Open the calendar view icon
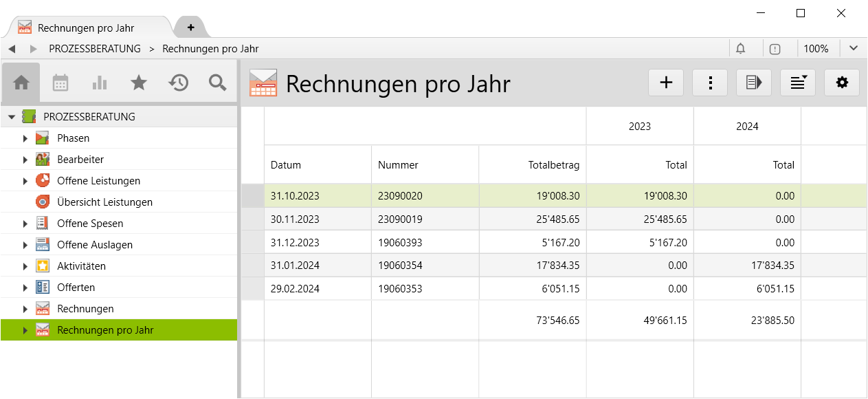The image size is (868, 399). coord(60,83)
